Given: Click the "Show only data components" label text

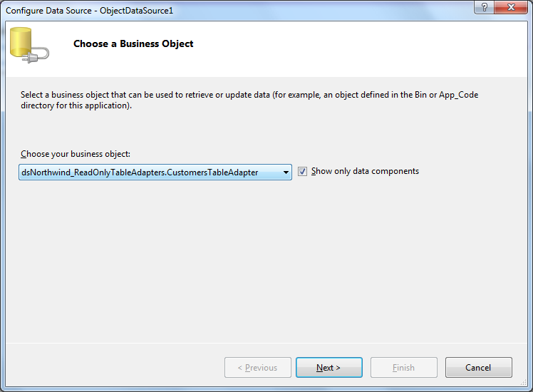Looking at the screenshot, I should 365,171.
